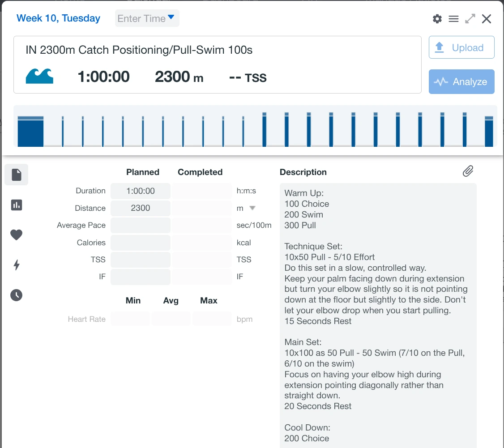Open the clock time sidebar icon
Viewport: 504px width, 448px height.
click(x=17, y=295)
